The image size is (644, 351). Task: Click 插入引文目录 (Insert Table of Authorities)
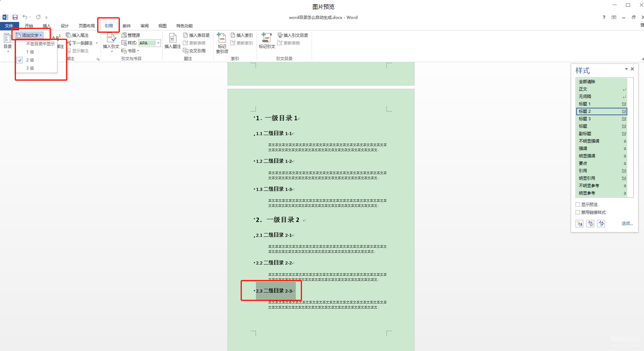point(293,35)
